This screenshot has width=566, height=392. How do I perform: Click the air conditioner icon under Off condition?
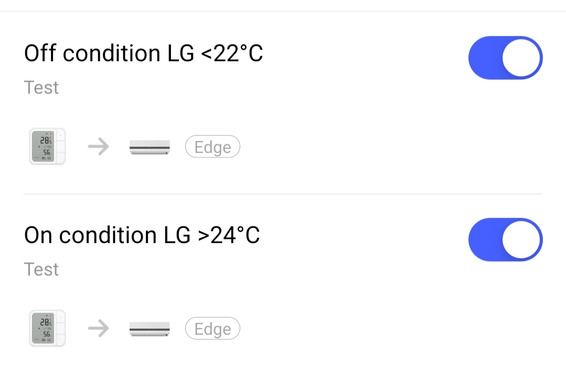tap(149, 147)
